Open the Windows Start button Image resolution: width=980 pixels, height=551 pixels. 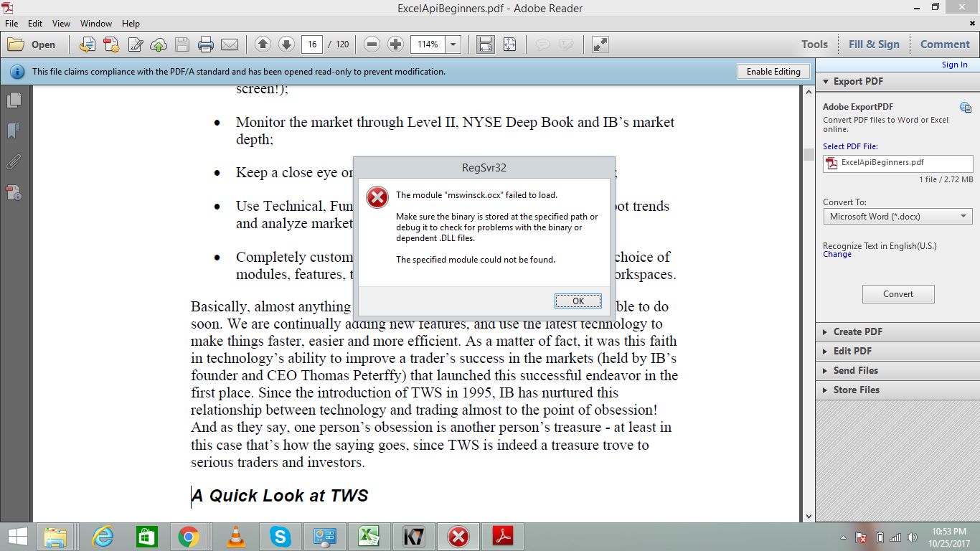tap(17, 537)
